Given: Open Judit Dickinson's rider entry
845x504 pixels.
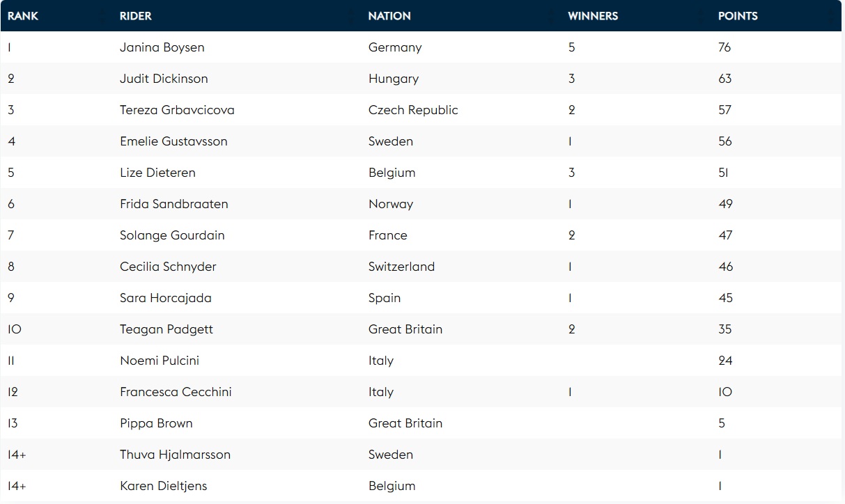Looking at the screenshot, I should [x=164, y=79].
